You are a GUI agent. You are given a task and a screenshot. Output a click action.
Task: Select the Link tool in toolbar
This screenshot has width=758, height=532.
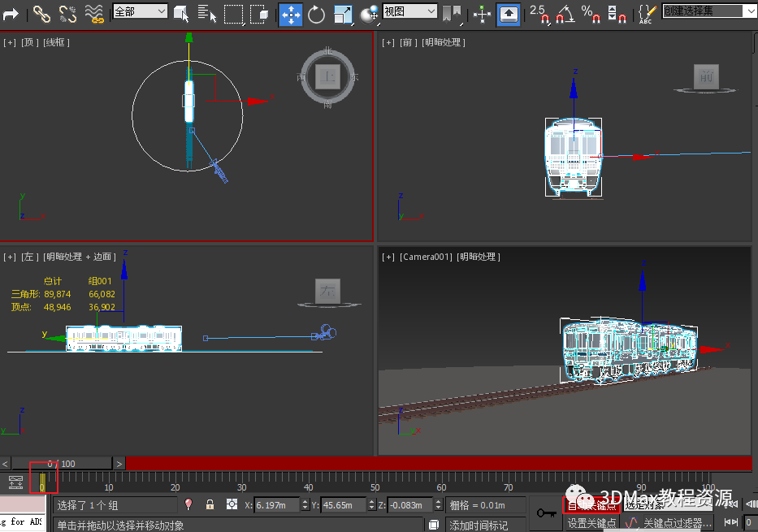pos(41,14)
